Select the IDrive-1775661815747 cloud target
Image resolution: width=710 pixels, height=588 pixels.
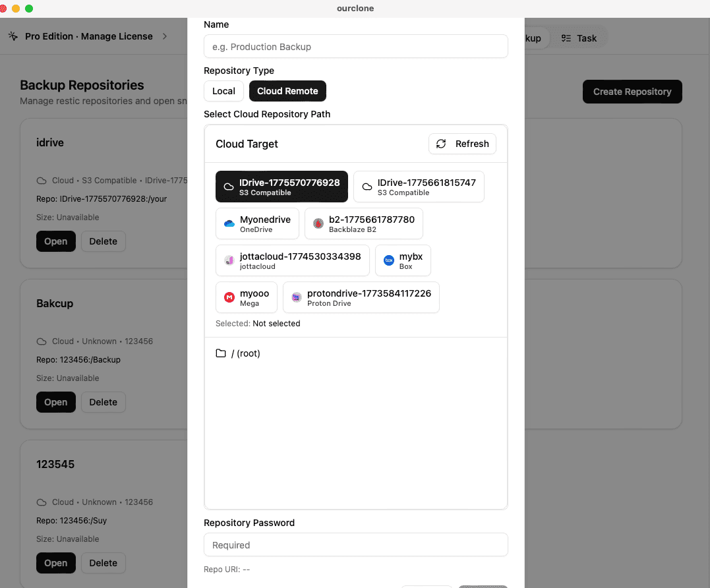[x=419, y=187]
